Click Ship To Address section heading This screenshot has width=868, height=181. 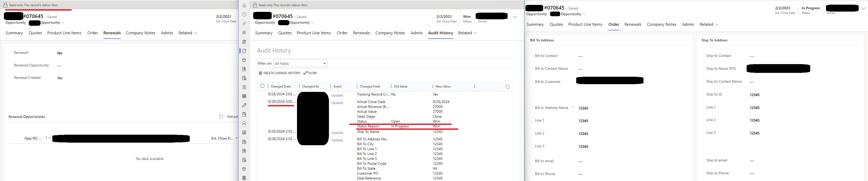[x=714, y=40]
